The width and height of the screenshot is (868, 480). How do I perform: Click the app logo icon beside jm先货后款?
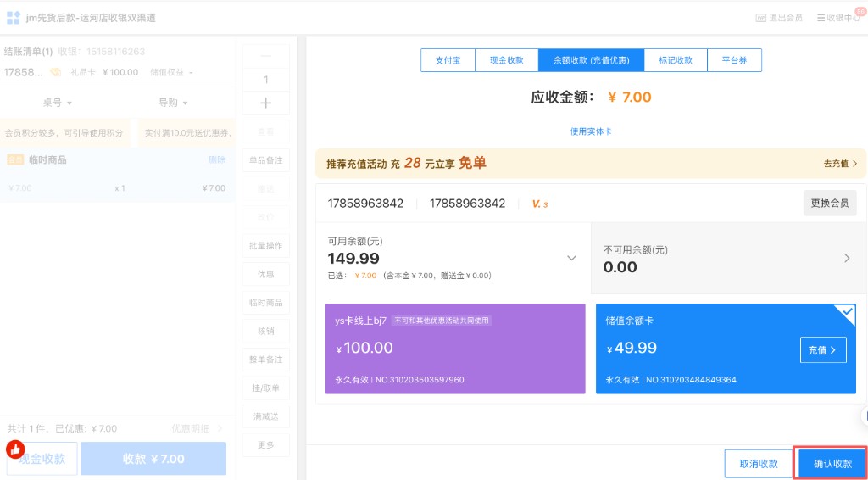14,18
